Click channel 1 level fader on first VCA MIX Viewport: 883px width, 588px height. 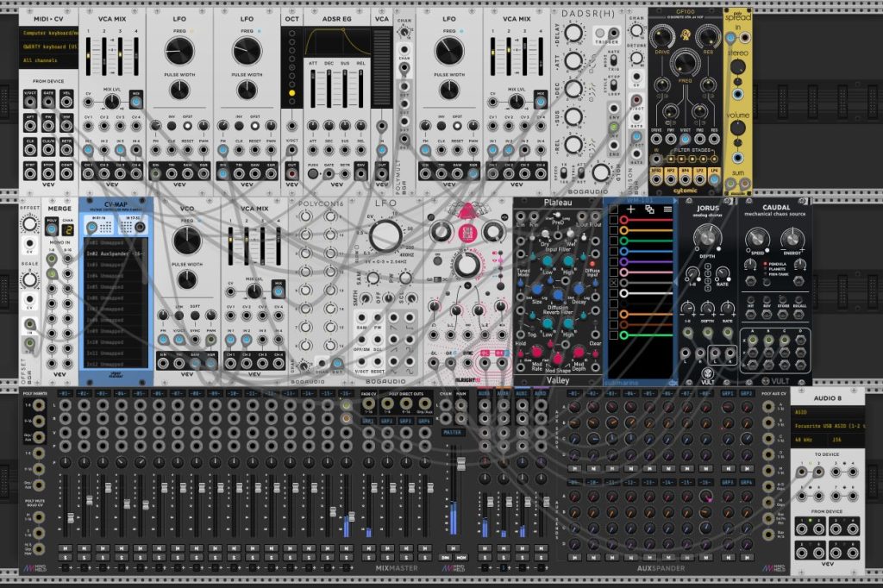pos(88,57)
